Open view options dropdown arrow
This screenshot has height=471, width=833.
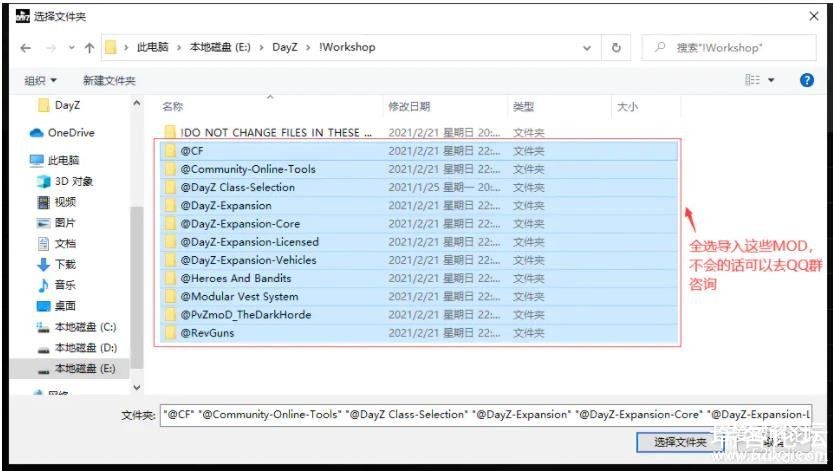pyautogui.click(x=771, y=80)
